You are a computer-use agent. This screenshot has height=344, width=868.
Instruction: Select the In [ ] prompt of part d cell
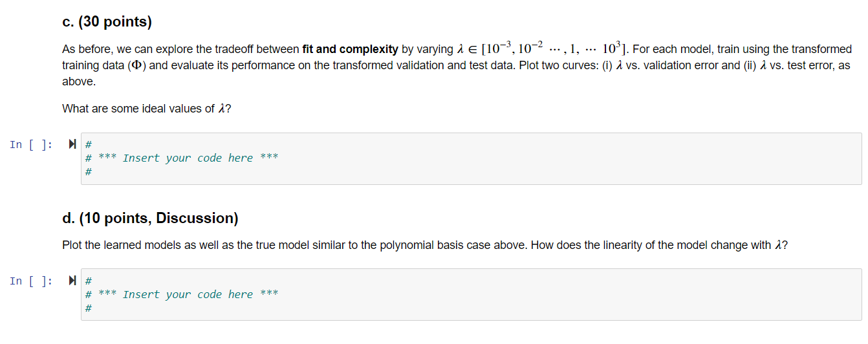coord(31,281)
